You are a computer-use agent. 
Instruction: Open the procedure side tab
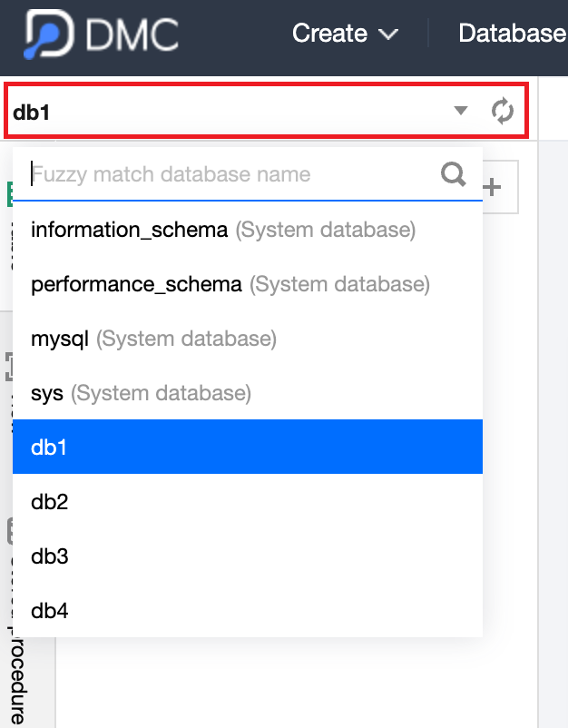16,681
